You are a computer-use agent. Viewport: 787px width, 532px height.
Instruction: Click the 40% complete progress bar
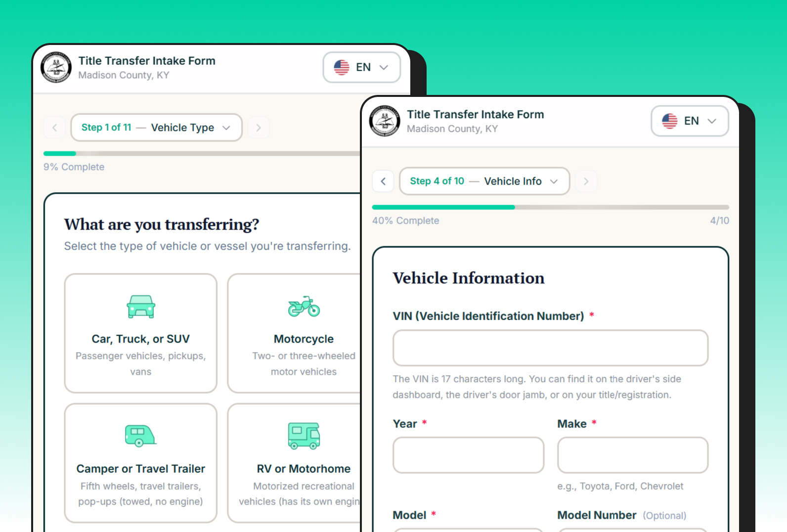550,207
